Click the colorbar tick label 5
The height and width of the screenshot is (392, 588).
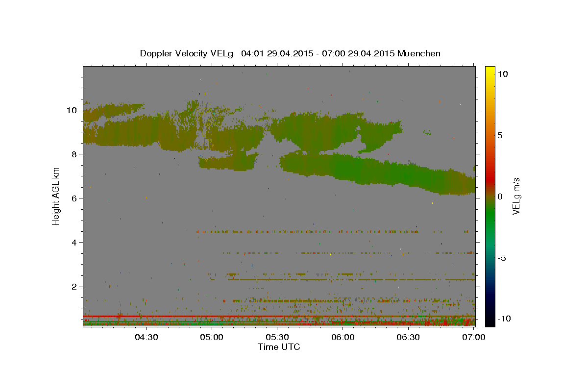(500, 135)
